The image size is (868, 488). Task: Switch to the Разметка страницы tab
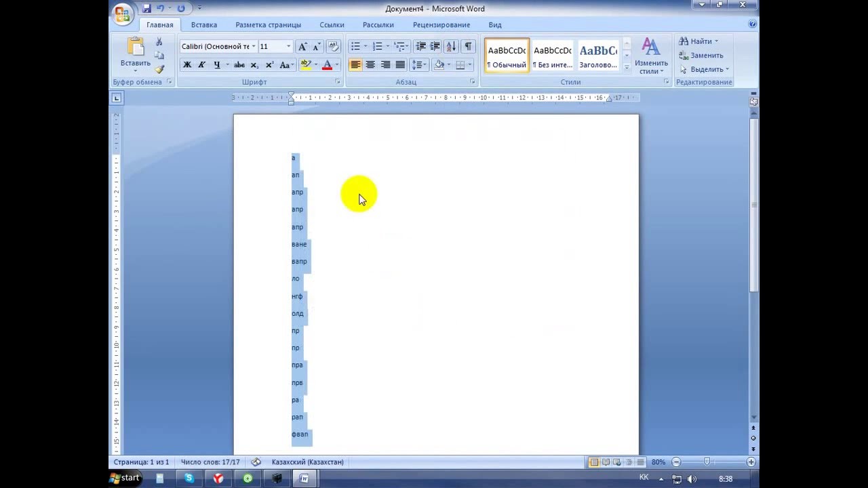click(x=268, y=25)
